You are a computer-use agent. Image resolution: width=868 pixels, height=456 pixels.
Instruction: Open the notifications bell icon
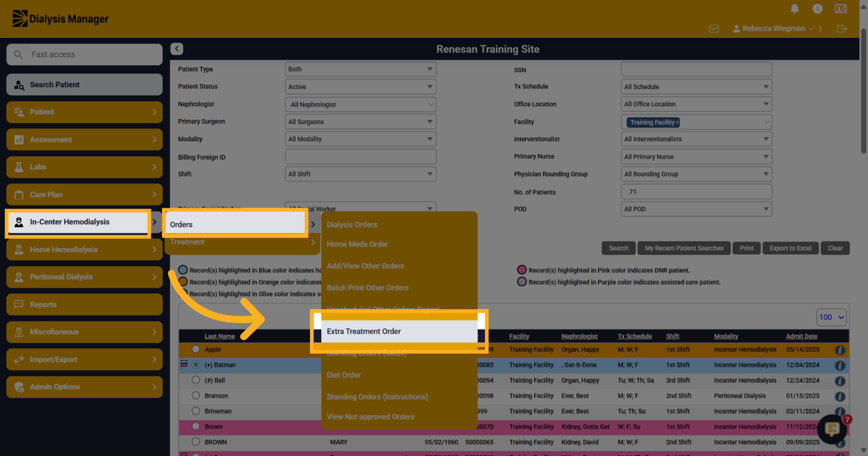(795, 9)
